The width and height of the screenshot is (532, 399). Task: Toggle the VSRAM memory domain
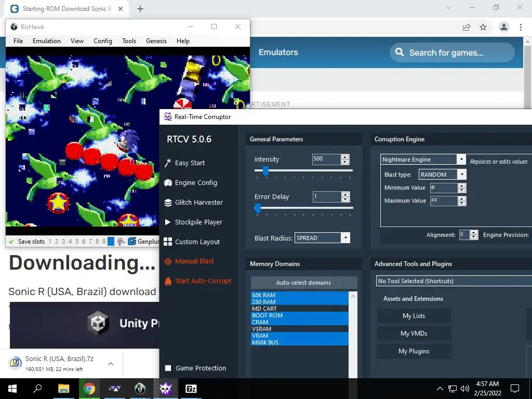pos(300,329)
